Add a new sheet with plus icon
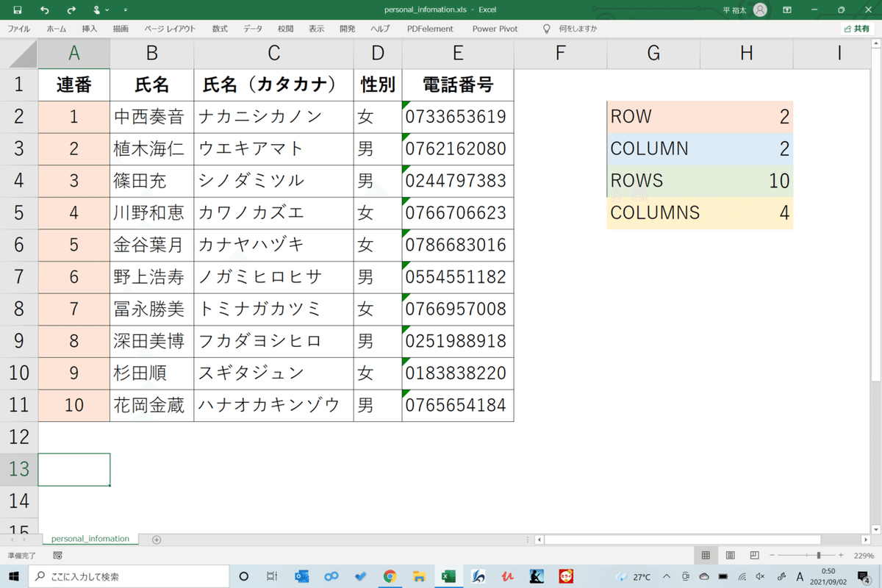The width and height of the screenshot is (882, 588). coord(157,539)
